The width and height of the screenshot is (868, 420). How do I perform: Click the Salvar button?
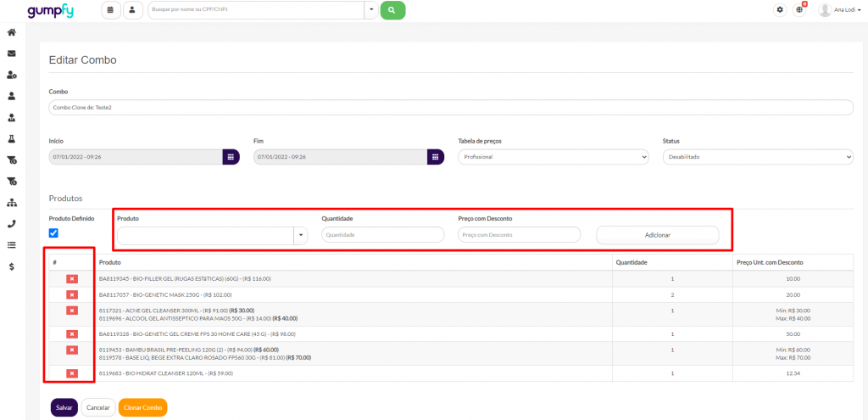(64, 407)
